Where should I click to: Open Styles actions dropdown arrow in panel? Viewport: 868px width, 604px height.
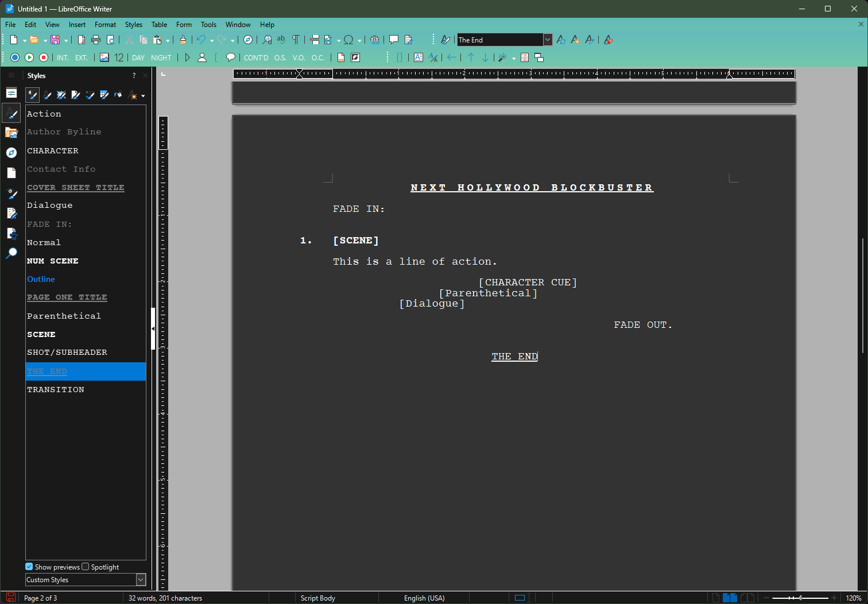143,96
